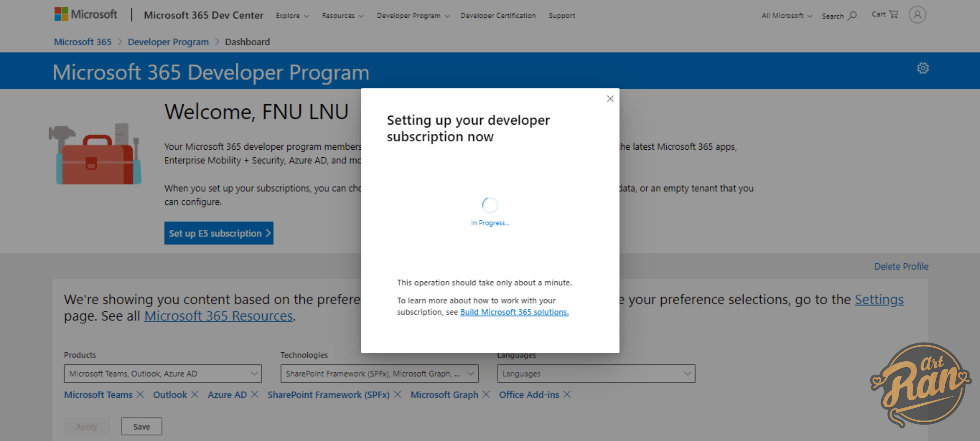
Task: Click the In Progress spinner
Action: pos(490,205)
